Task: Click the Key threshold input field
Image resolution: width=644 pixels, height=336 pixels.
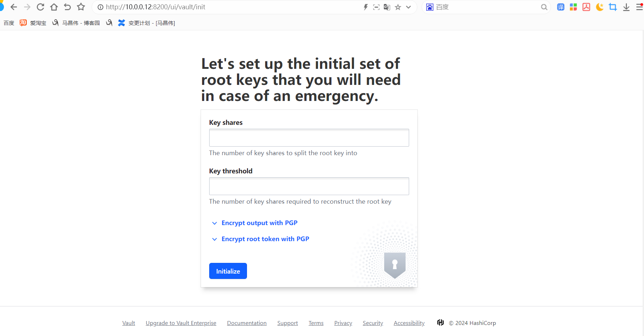Action: tap(309, 186)
